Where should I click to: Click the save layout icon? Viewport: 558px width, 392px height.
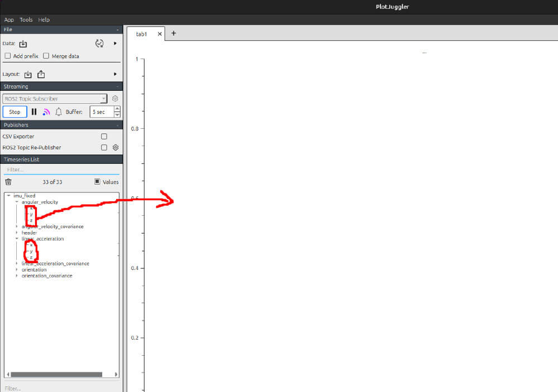tap(41, 74)
